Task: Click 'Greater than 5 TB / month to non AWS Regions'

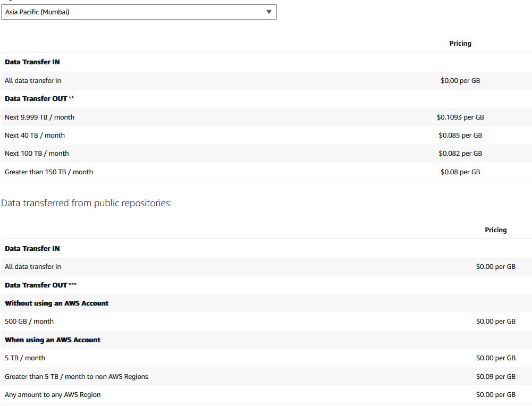Action: [77, 376]
